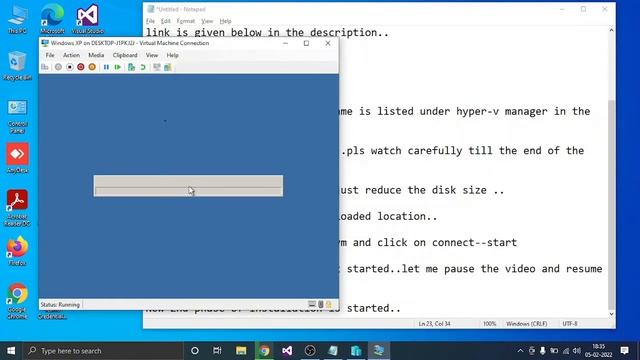Image resolution: width=640 pixels, height=360 pixels.
Task: Open AnyDesk desktop icon
Action: 17,158
